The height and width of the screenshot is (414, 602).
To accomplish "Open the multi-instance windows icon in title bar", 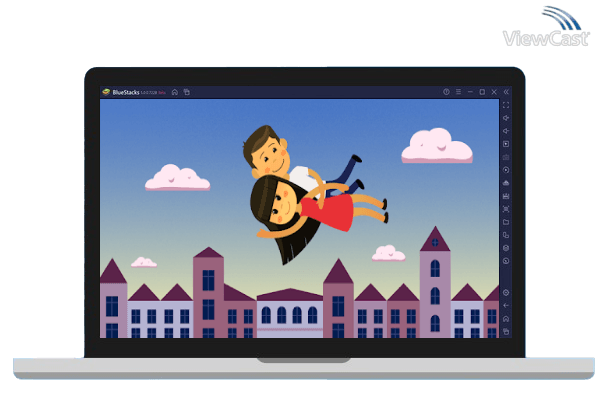I will (187, 92).
